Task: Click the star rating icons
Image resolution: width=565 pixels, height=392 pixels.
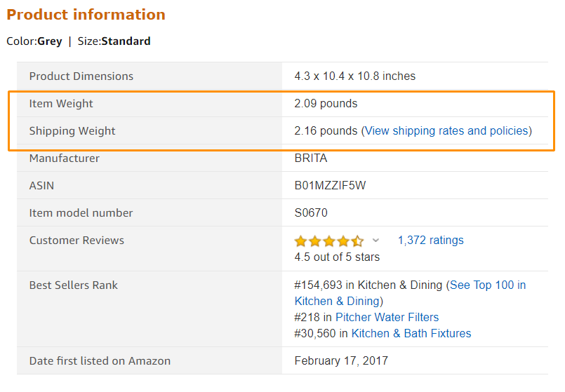Action: (329, 241)
